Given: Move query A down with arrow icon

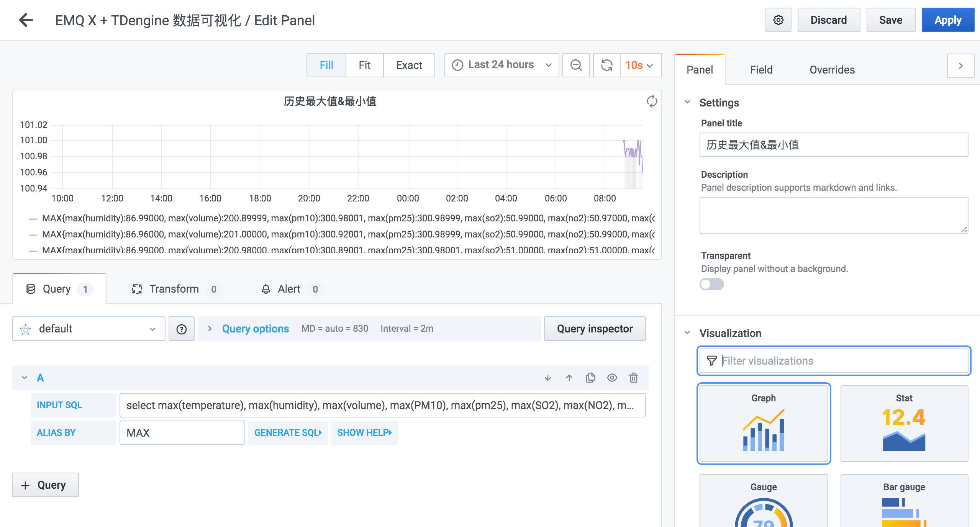Looking at the screenshot, I should (548, 378).
